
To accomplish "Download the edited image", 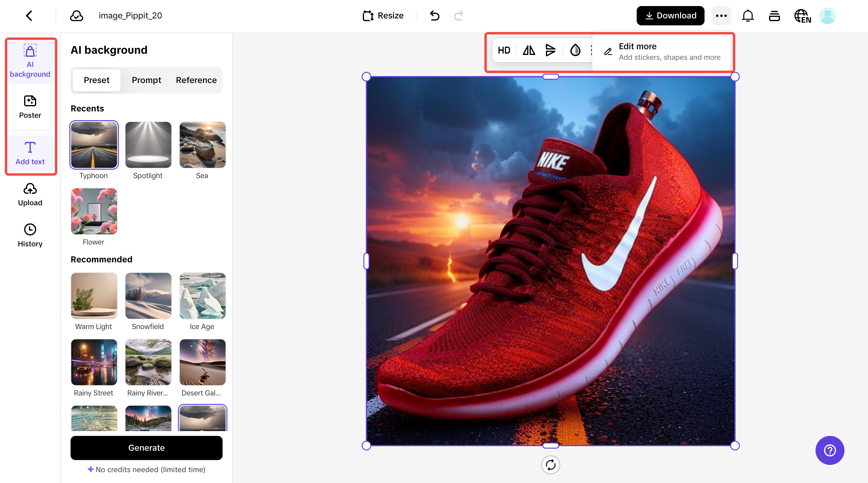I will tap(670, 15).
